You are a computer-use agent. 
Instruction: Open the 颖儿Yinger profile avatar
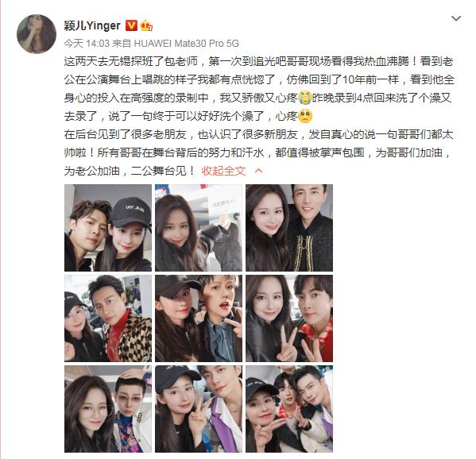coord(37,34)
